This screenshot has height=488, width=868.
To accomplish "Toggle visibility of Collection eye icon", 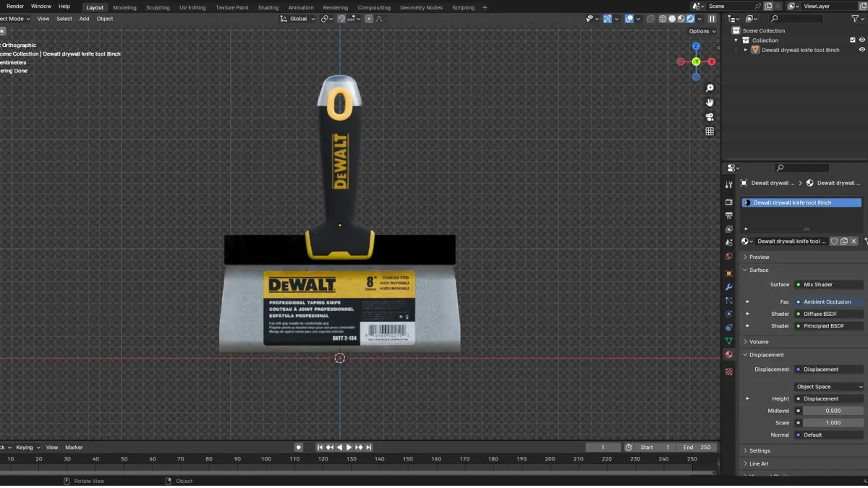I will 861,40.
